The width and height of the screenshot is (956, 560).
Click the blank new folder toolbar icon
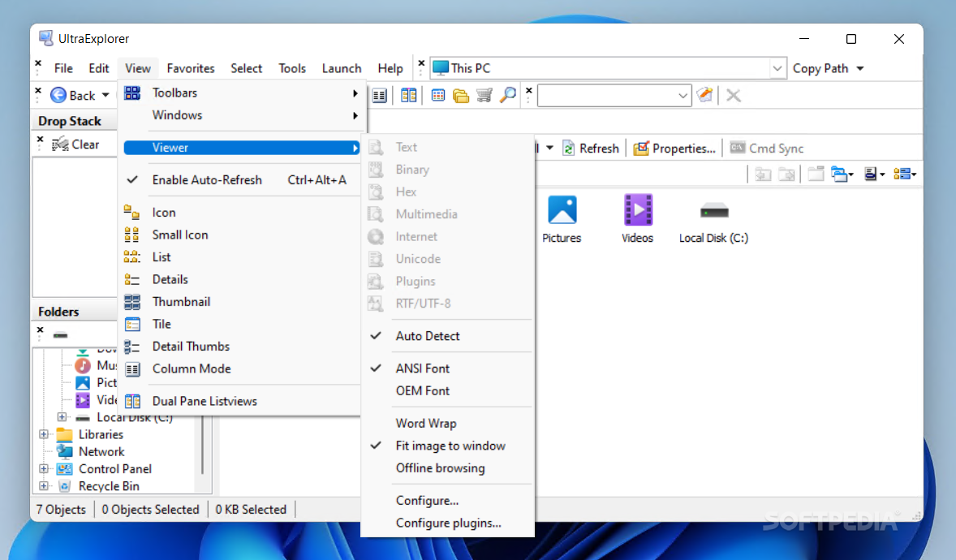tap(816, 174)
